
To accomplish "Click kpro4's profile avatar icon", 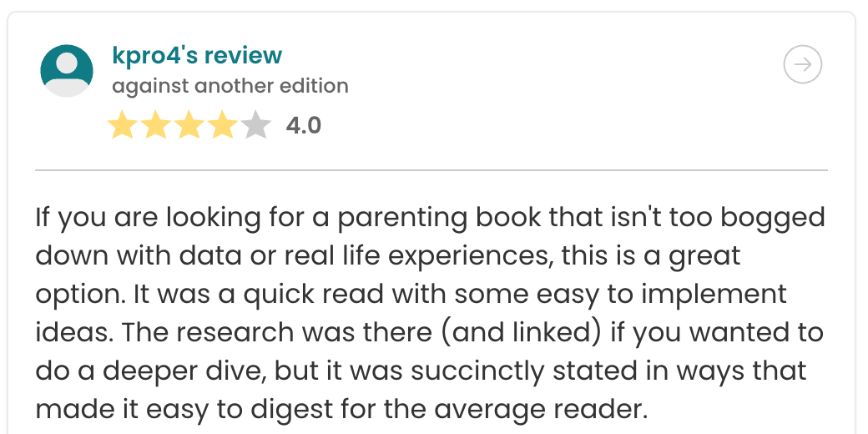I will pos(66,71).
